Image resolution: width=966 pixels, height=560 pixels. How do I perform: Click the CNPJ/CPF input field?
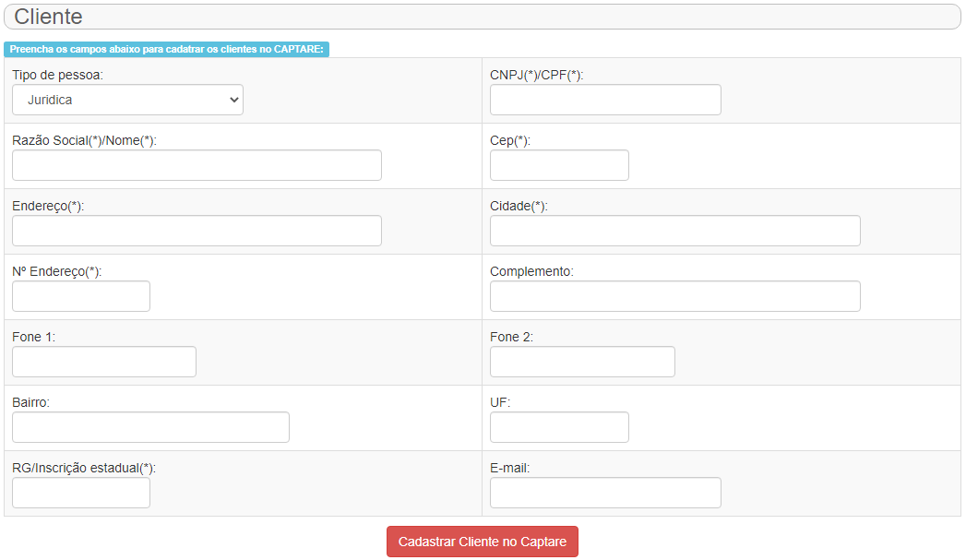tap(605, 100)
